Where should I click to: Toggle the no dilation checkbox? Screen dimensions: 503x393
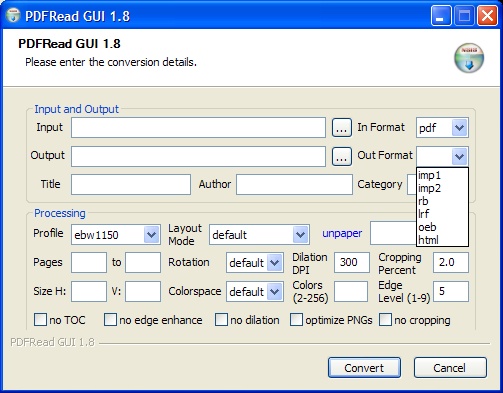(221, 320)
